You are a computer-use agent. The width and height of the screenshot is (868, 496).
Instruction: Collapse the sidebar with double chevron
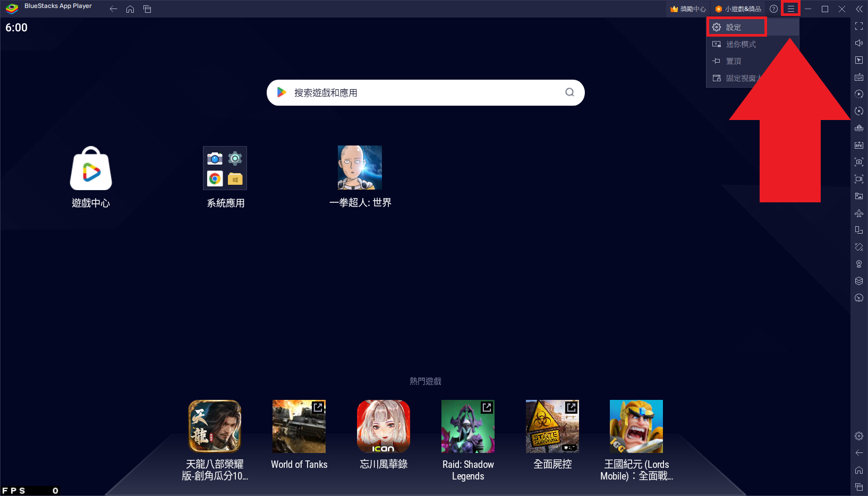[859, 9]
